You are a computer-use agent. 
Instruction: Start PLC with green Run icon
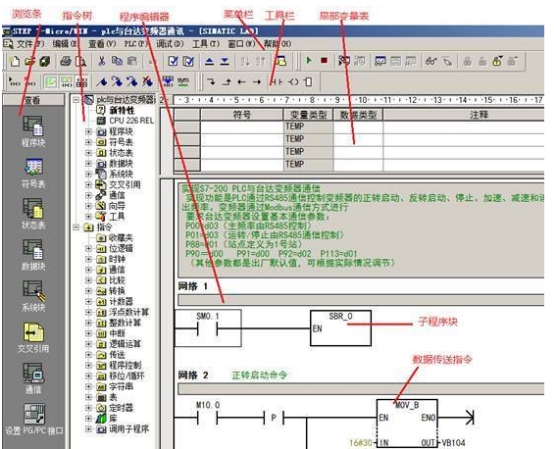[x=309, y=61]
